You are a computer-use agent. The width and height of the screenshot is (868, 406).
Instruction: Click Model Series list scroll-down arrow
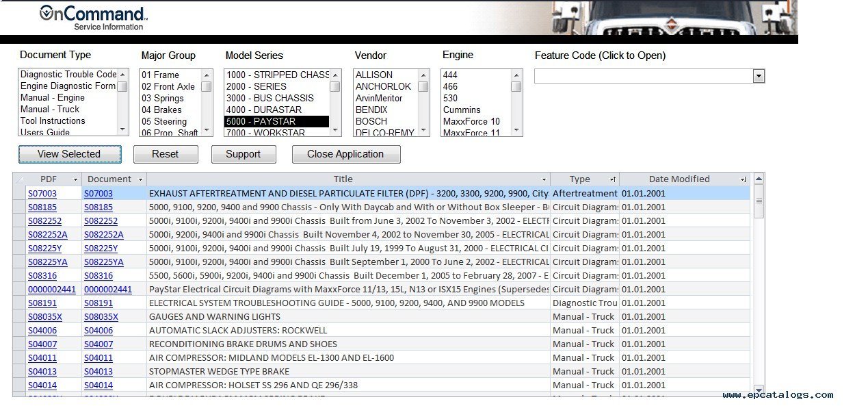tap(335, 130)
